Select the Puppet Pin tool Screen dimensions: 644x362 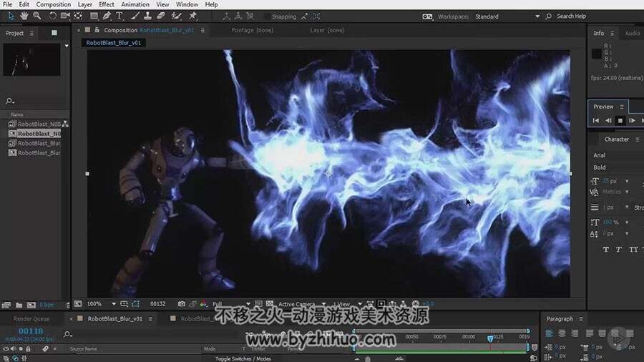click(x=192, y=16)
